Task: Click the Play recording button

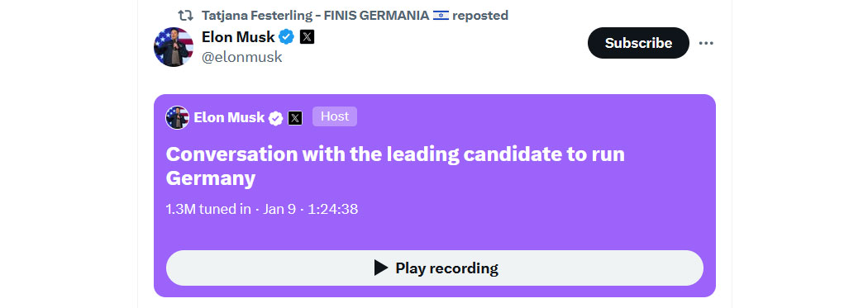Action: click(435, 268)
